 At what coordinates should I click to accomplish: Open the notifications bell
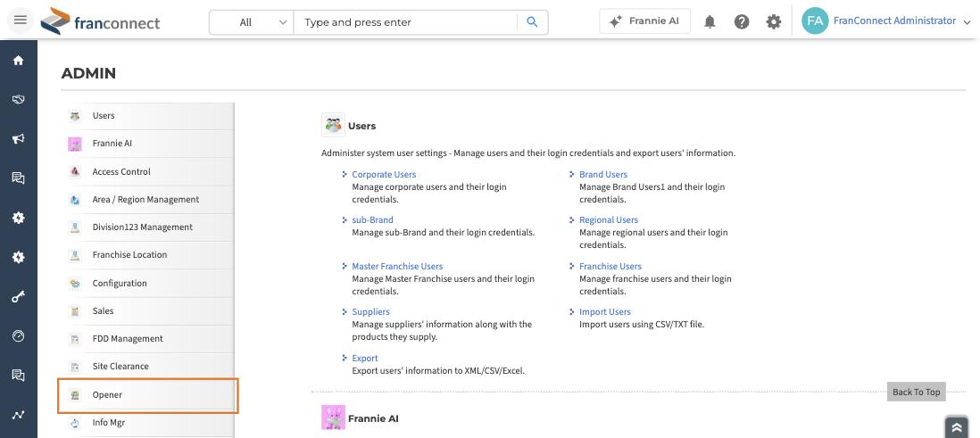(710, 22)
